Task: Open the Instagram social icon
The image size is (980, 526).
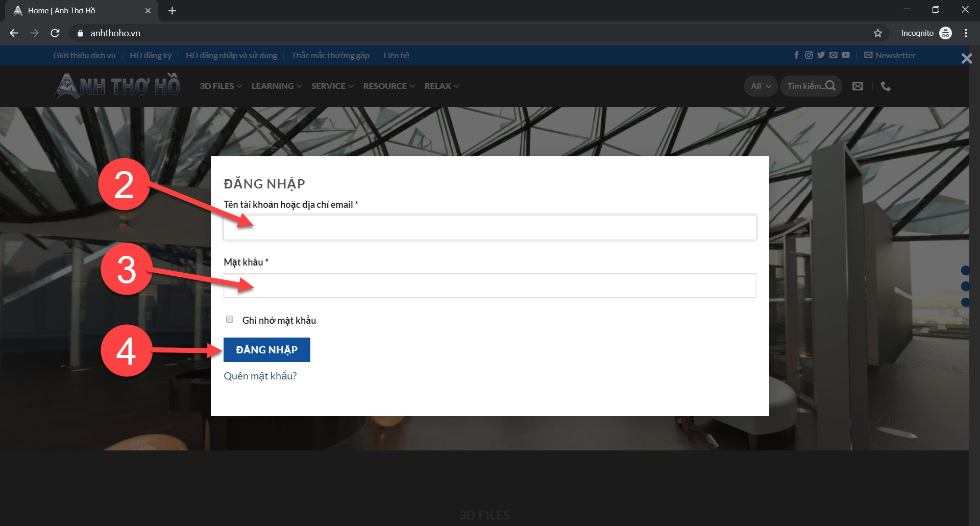Action: pyautogui.click(x=808, y=55)
